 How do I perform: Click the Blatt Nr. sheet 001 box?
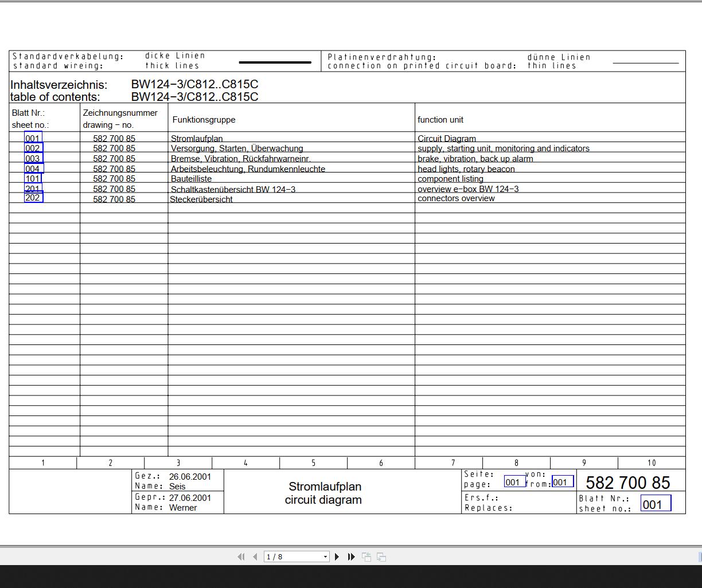(x=656, y=504)
